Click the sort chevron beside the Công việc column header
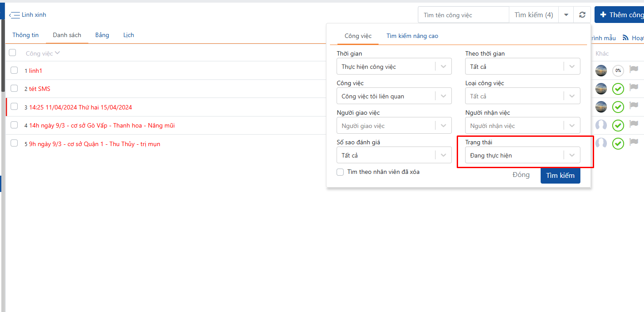This screenshot has width=644, height=312. (x=57, y=53)
